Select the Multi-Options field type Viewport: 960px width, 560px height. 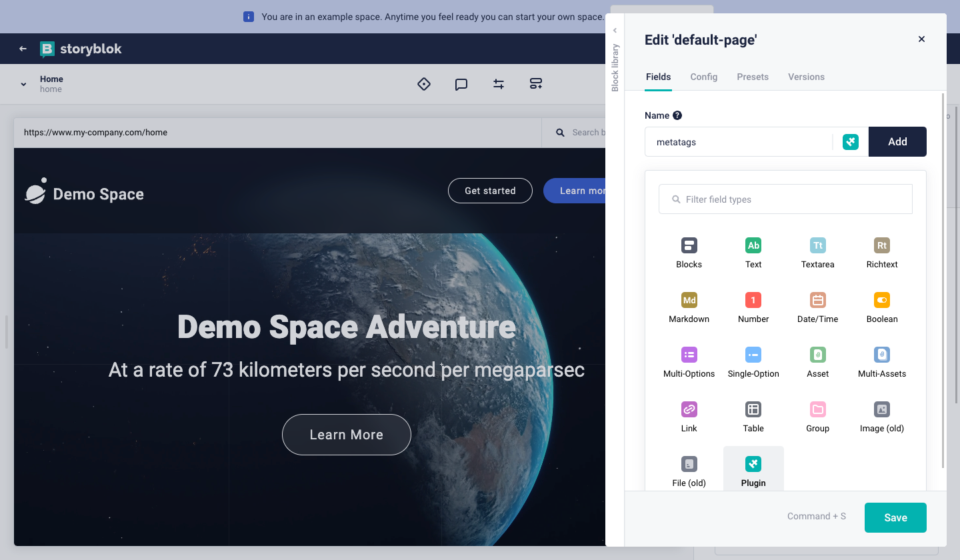point(689,363)
